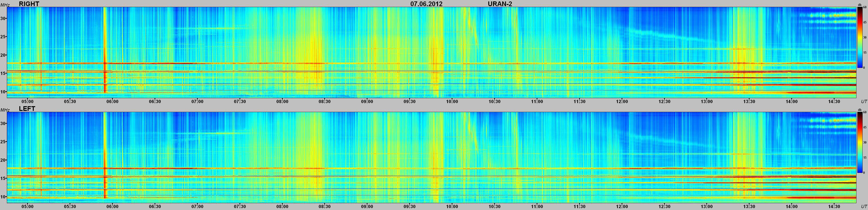
Task: Click 06:00 on the RIGHT panel time axis
Action: (112, 101)
